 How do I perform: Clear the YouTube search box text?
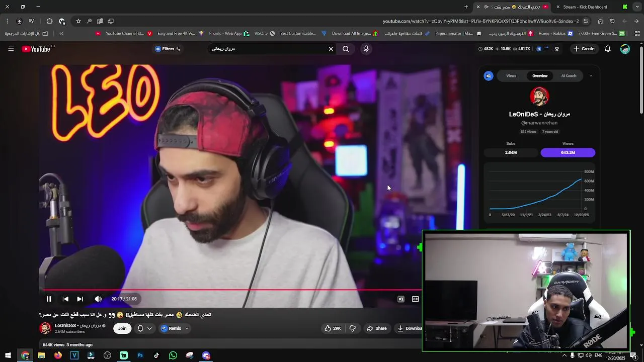tap(331, 49)
